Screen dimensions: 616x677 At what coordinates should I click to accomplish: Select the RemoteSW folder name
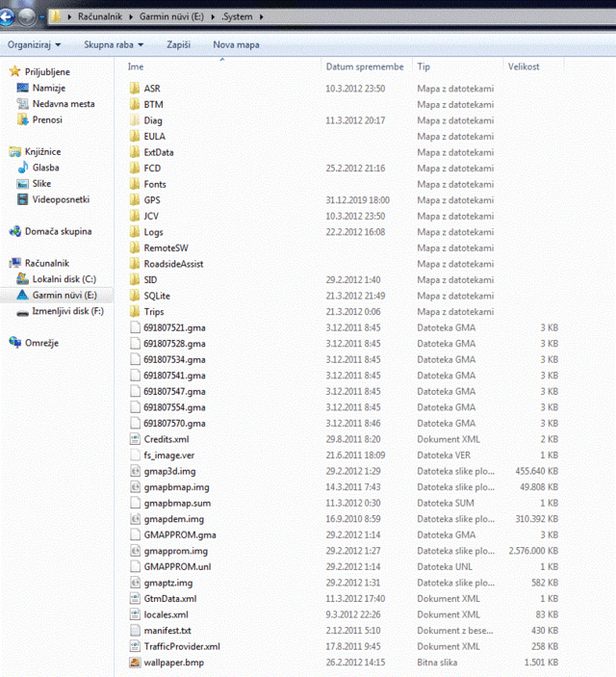click(x=166, y=247)
